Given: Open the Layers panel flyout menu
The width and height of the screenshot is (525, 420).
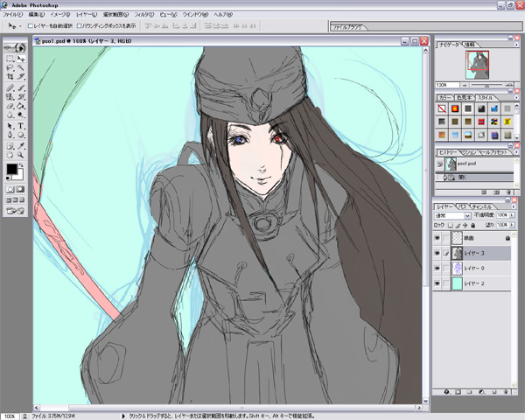Looking at the screenshot, I should tap(514, 206).
